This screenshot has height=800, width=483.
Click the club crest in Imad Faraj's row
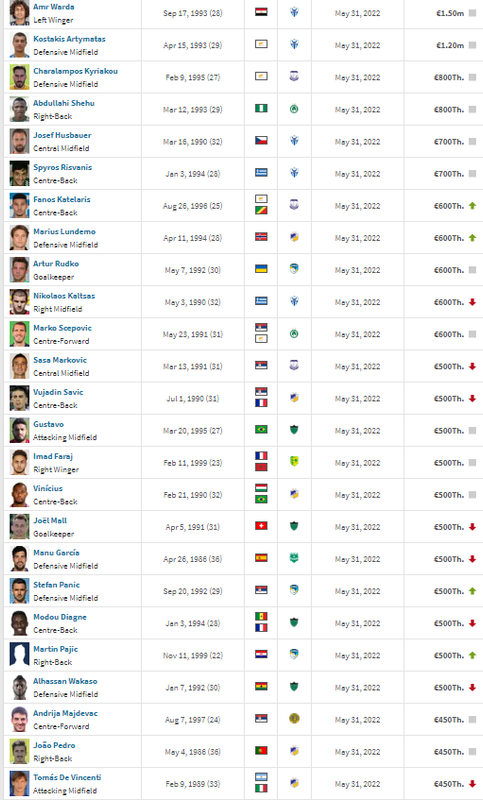[294, 462]
